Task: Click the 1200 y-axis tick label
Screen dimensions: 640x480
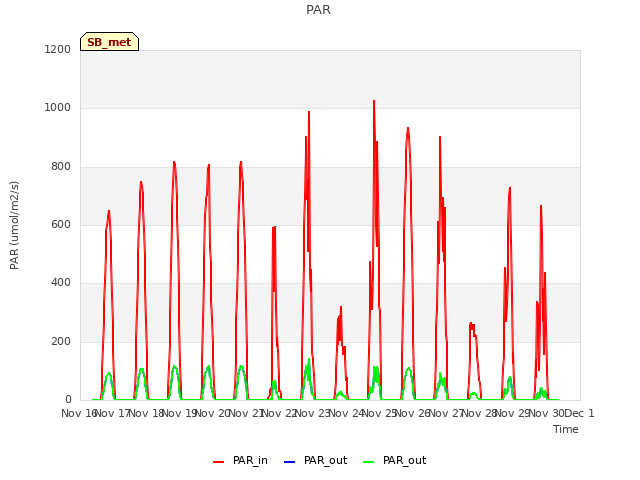Action: coord(58,49)
